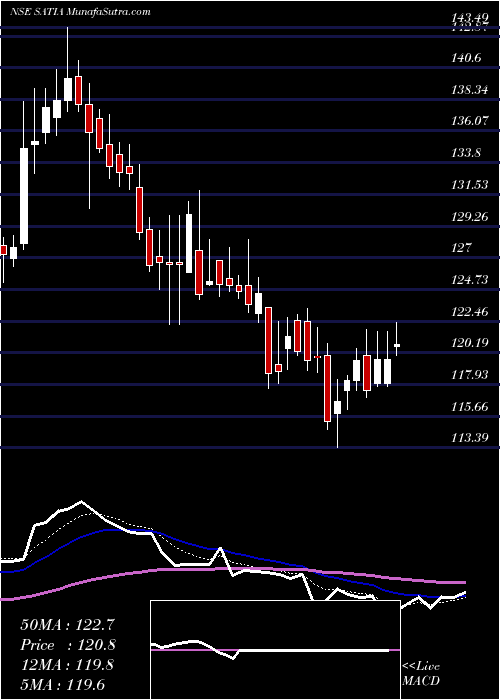Click the 140.6 price axis label
This screenshot has height=700, width=500.
pos(468,57)
